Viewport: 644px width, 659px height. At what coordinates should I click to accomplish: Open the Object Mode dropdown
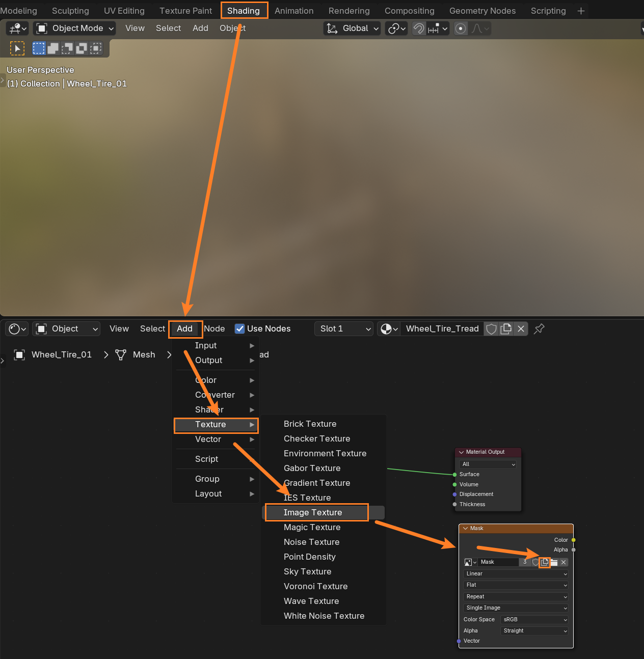[x=75, y=29]
